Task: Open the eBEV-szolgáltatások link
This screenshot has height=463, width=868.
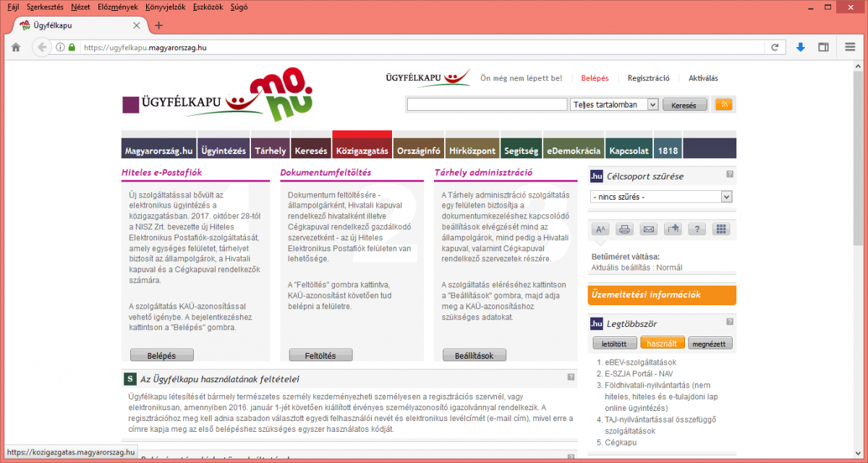Action: pos(641,362)
